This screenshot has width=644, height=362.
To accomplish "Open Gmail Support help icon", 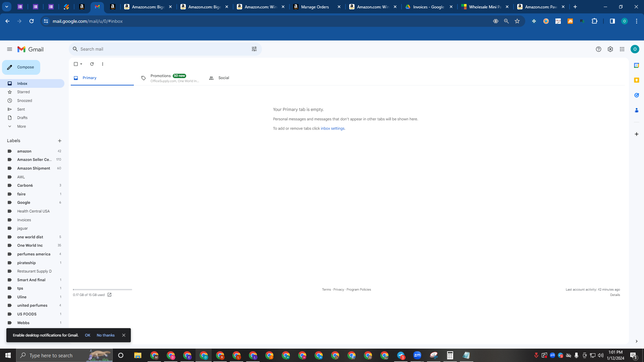I will pyautogui.click(x=598, y=49).
